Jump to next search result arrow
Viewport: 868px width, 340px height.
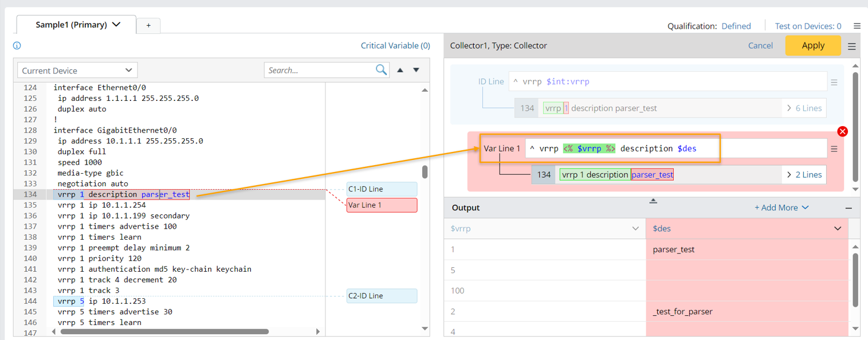(x=417, y=70)
